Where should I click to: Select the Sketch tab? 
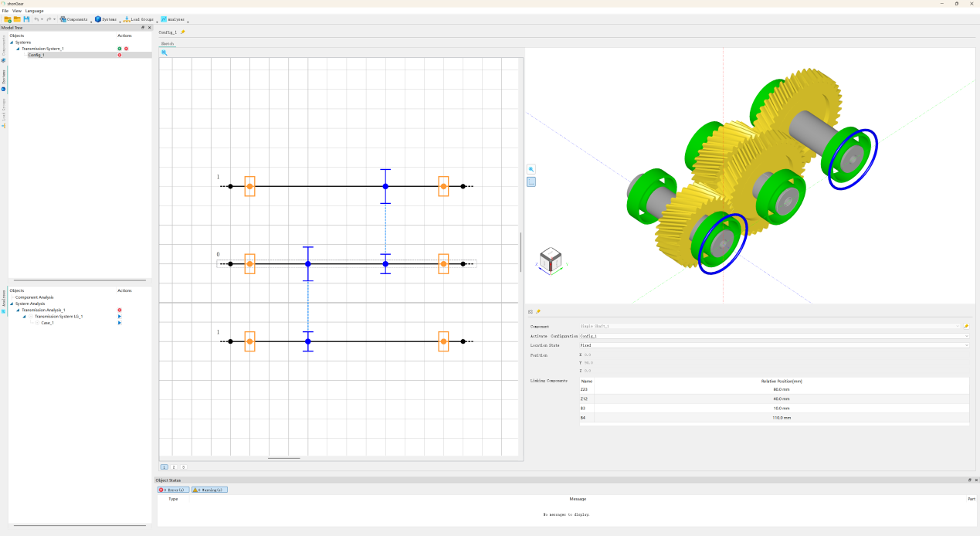point(167,44)
